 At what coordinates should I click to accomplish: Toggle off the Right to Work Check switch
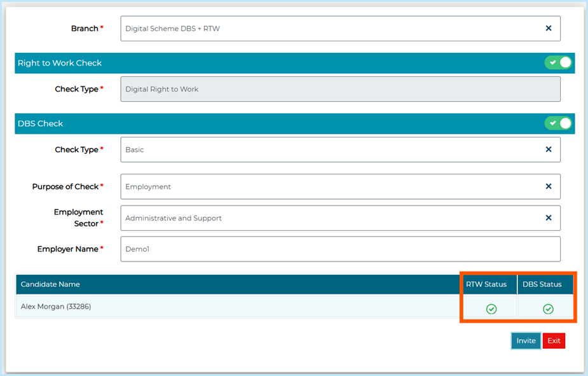[558, 62]
